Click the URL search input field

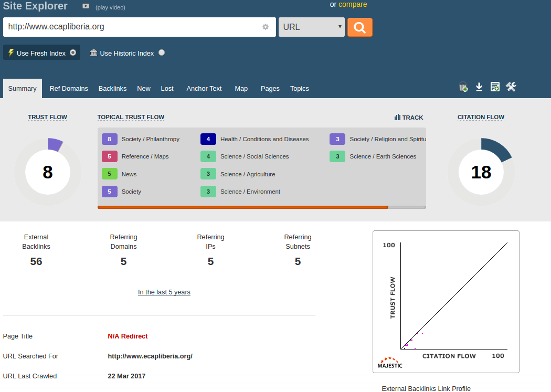131,27
